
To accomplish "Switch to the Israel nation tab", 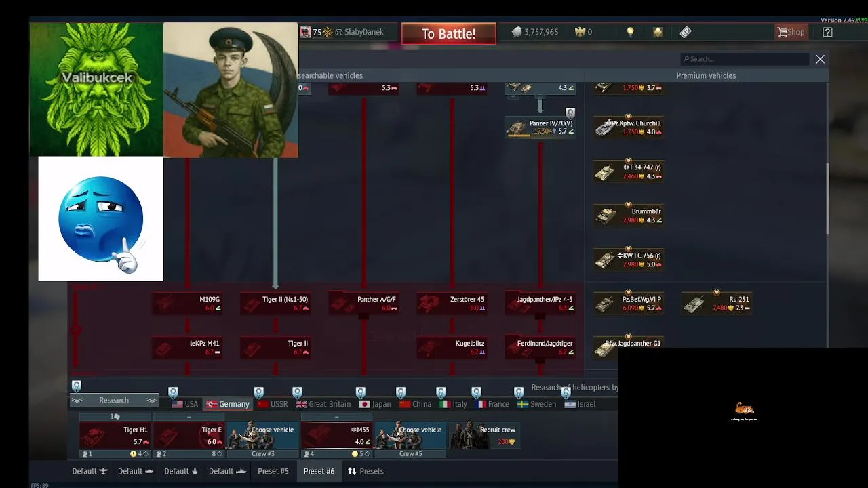I will (x=580, y=404).
